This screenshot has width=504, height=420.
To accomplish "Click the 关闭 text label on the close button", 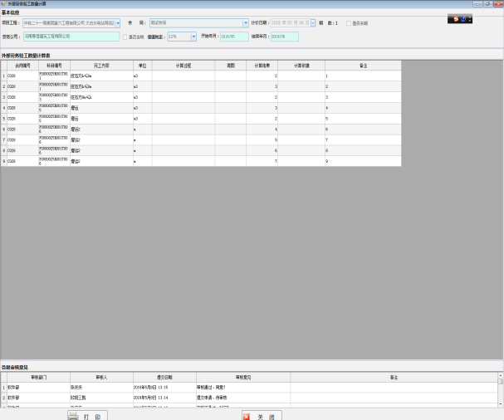I will click(x=266, y=415).
